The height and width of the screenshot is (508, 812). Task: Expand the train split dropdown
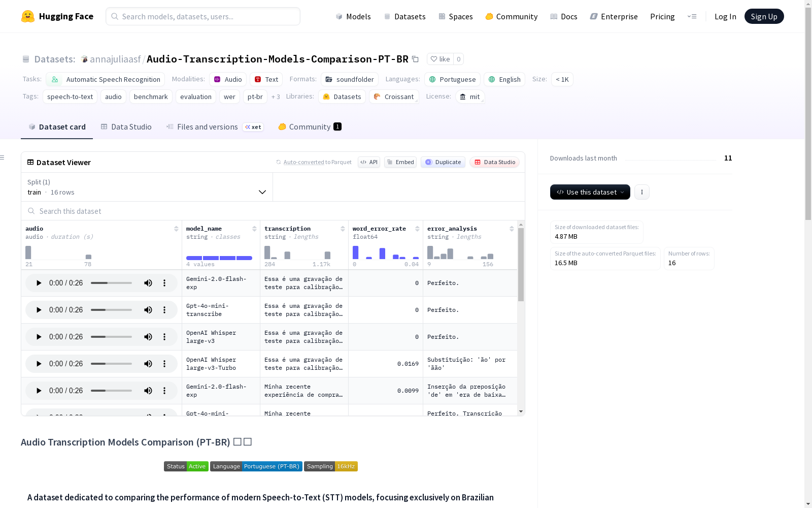click(x=147, y=187)
